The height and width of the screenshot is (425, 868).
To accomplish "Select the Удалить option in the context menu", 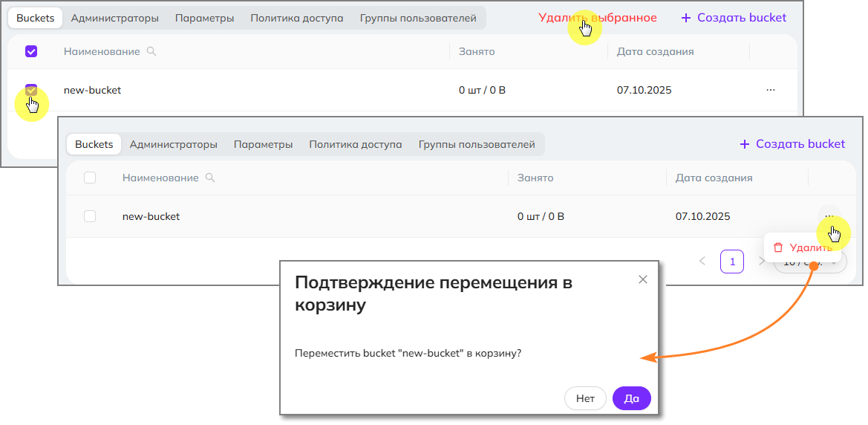I will pyautogui.click(x=802, y=247).
